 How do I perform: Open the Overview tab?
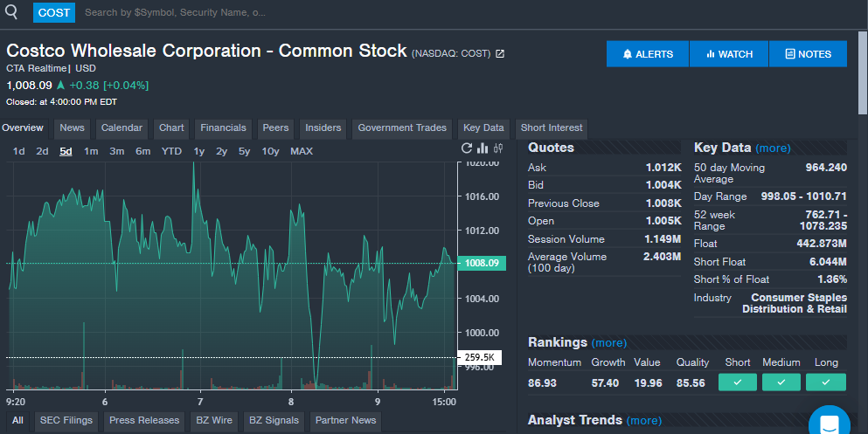click(x=23, y=127)
